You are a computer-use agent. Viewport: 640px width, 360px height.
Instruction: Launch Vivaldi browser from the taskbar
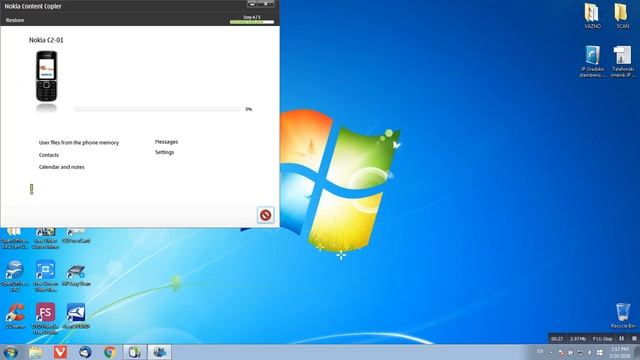coord(60,352)
